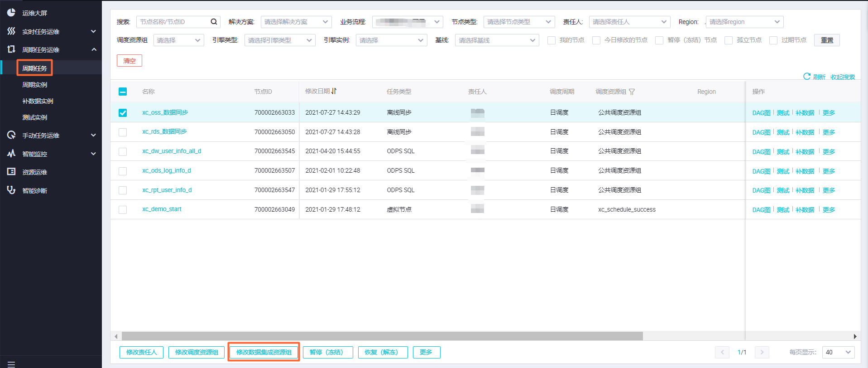This screenshot has height=368, width=868.
Task: Click the refresh icon next to 刷新
Action: pos(807,76)
